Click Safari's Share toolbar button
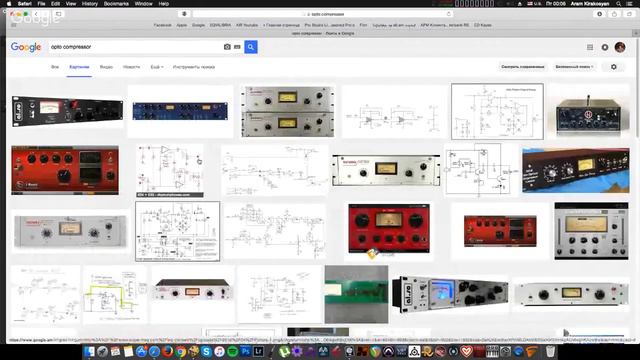Viewport: 640px width, 360px height. tap(614, 14)
